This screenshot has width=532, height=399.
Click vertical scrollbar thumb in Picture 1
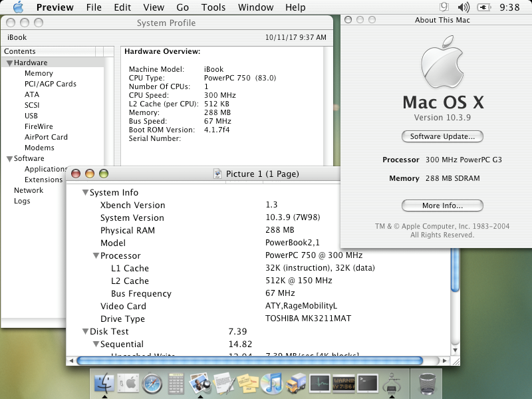(x=455, y=269)
